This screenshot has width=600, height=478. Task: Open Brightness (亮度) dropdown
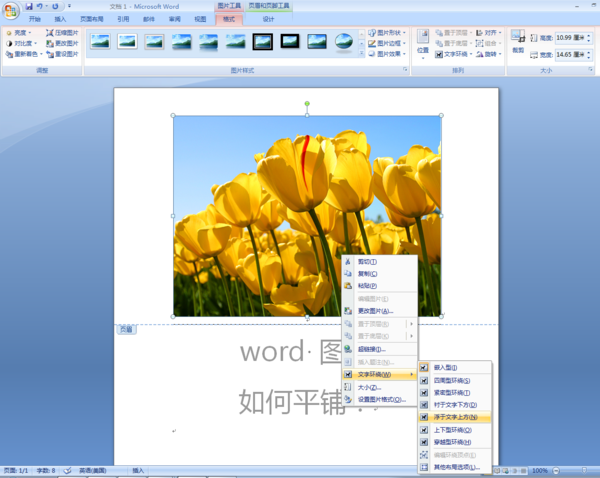coord(20,32)
